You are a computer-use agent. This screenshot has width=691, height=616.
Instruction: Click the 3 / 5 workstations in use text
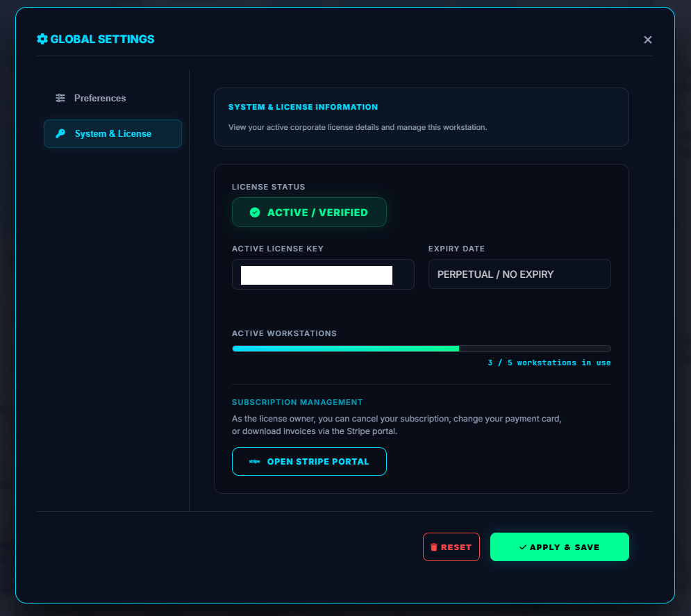[x=549, y=362]
